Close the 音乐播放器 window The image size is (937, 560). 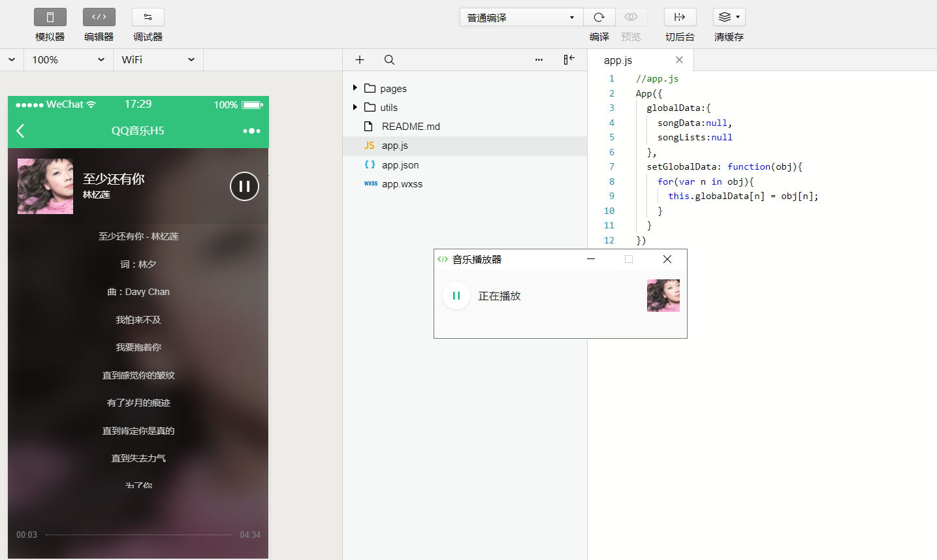click(x=667, y=259)
